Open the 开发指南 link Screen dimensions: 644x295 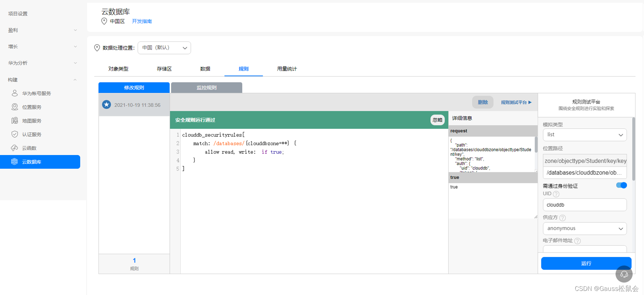(x=142, y=21)
